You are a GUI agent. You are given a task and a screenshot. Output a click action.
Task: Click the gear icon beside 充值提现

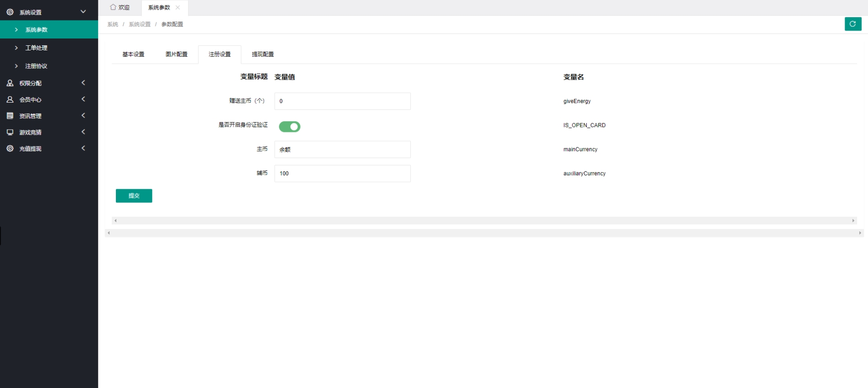[x=10, y=148]
